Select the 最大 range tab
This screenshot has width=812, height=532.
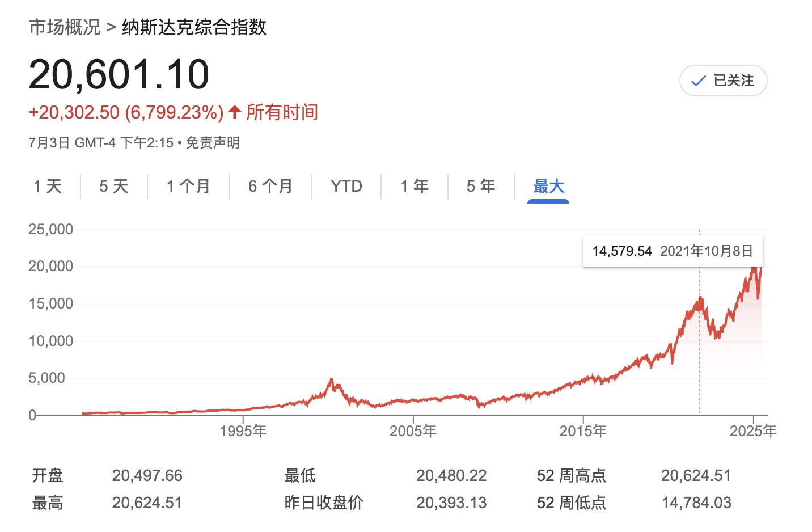(x=548, y=186)
